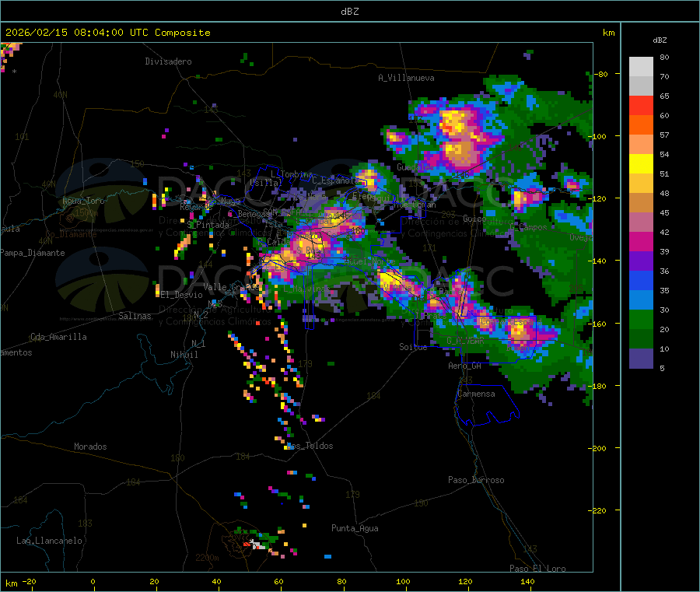This screenshot has height=592, width=700.
Task: Click the 100 km horizontal axis tick
Action: coord(403,581)
